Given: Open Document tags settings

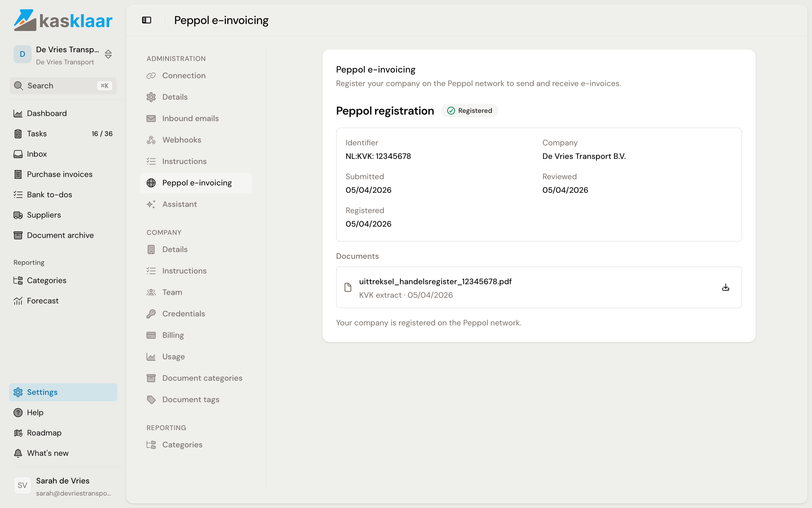Looking at the screenshot, I should click(196, 400).
